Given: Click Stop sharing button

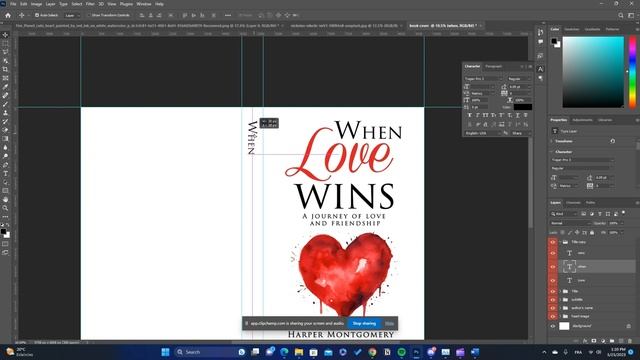Looking at the screenshot, I should point(364,323).
